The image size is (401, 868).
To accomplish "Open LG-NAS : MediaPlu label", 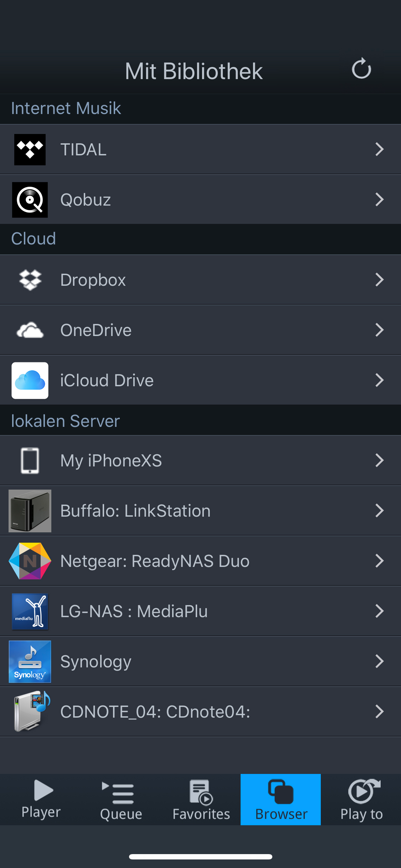I will (x=134, y=611).
